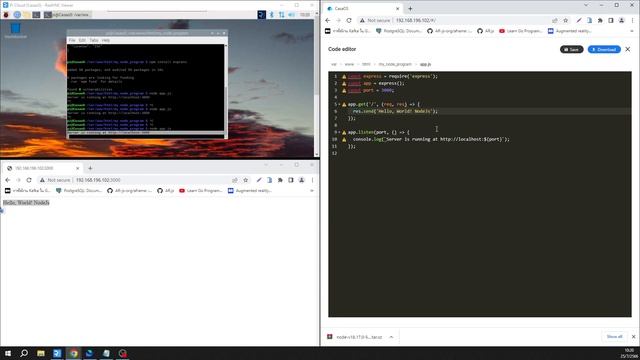Toggle side panel icon in CasaOS window
This screenshot has width=640, height=360.
[611, 20]
